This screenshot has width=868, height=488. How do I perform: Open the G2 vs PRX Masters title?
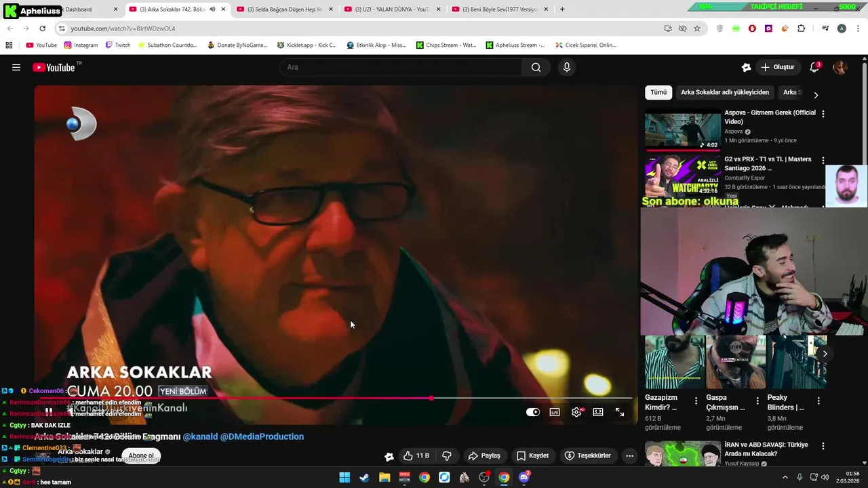coord(768,163)
